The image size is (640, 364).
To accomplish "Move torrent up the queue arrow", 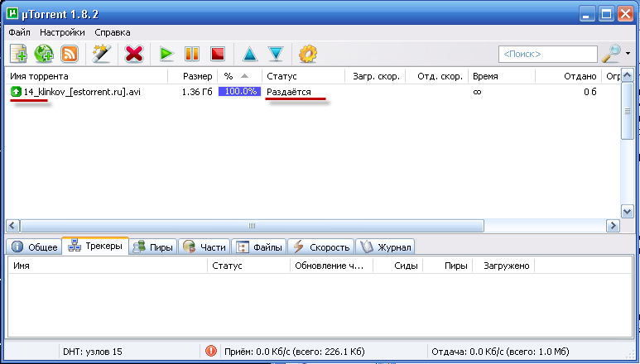I will coord(250,54).
